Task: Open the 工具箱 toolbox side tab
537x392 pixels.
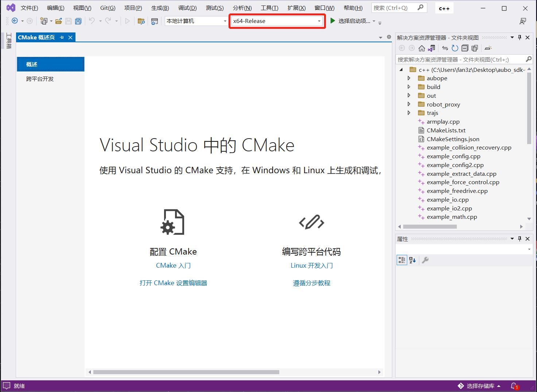Action: pyautogui.click(x=9, y=40)
